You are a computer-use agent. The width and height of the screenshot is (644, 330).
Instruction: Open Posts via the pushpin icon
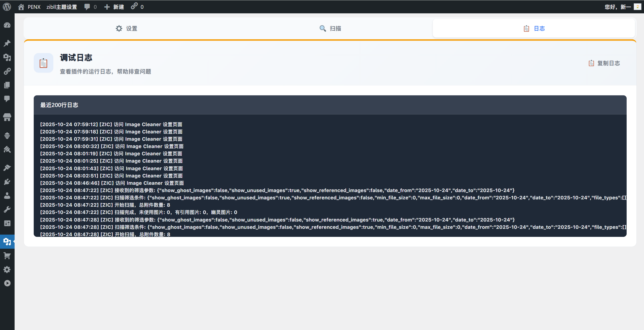tap(7, 43)
